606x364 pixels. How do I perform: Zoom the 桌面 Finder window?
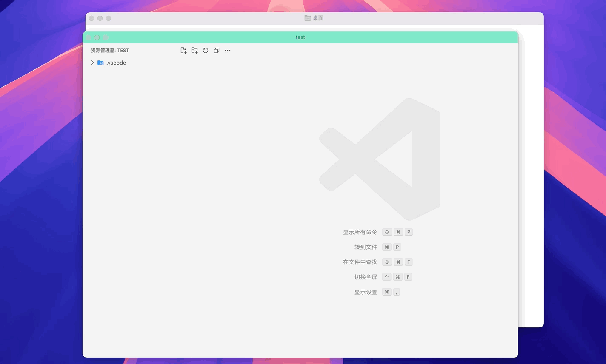coord(109,18)
